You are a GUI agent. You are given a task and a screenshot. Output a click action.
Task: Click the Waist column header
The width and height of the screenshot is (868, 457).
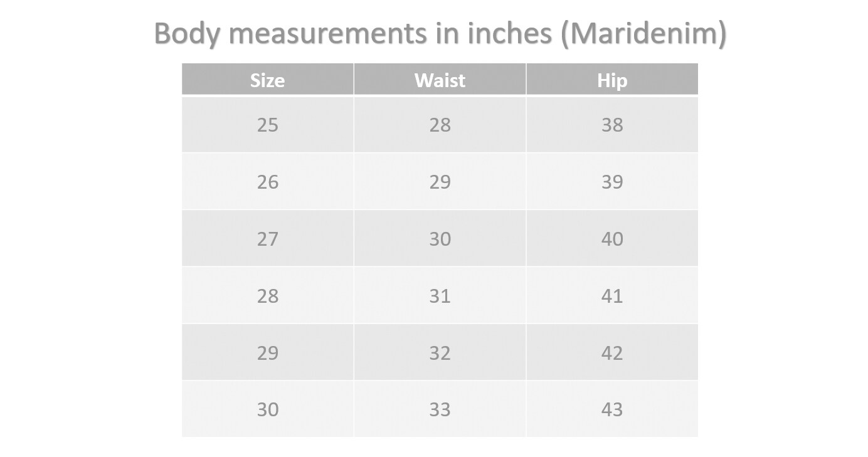click(x=440, y=80)
